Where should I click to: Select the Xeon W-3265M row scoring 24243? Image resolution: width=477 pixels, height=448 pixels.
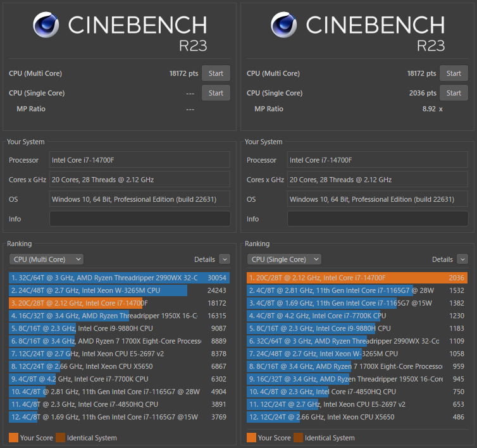[119, 290]
